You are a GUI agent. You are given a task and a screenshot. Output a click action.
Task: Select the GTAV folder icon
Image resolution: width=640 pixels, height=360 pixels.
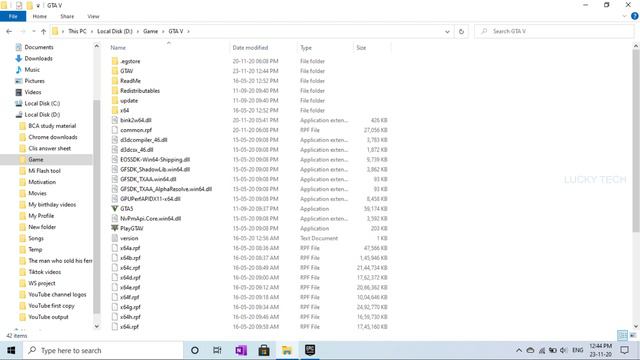tap(115, 71)
